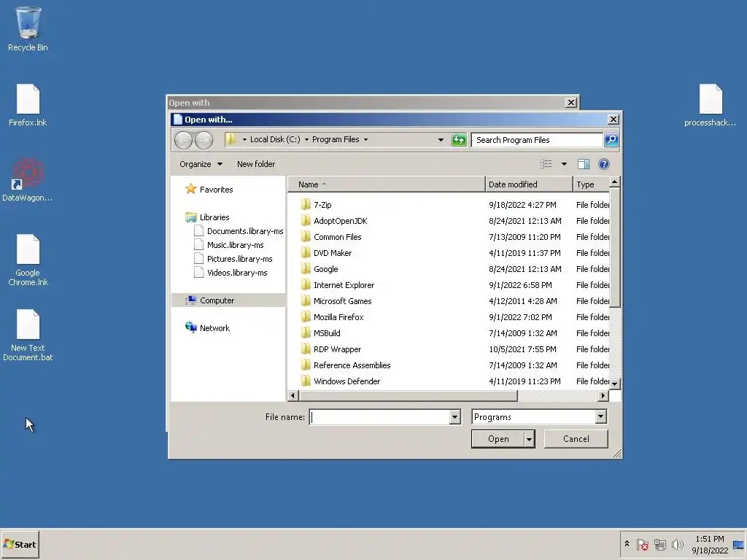This screenshot has height=560, width=747.
Task: Click the volume speaker tray icon
Action: [x=677, y=544]
